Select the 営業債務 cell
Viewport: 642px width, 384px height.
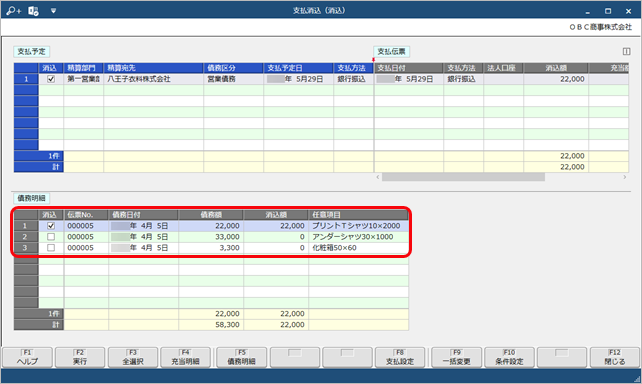(233, 79)
